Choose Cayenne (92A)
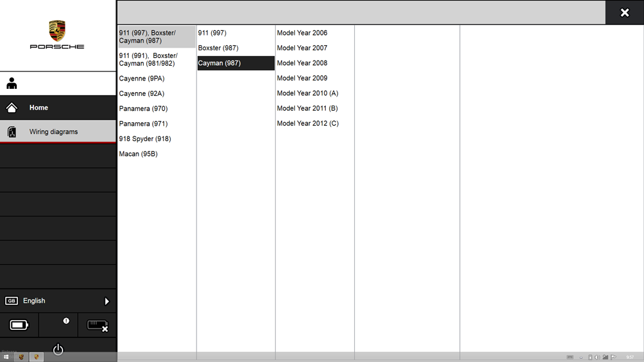The width and height of the screenshot is (644, 362). pyautogui.click(x=157, y=93)
